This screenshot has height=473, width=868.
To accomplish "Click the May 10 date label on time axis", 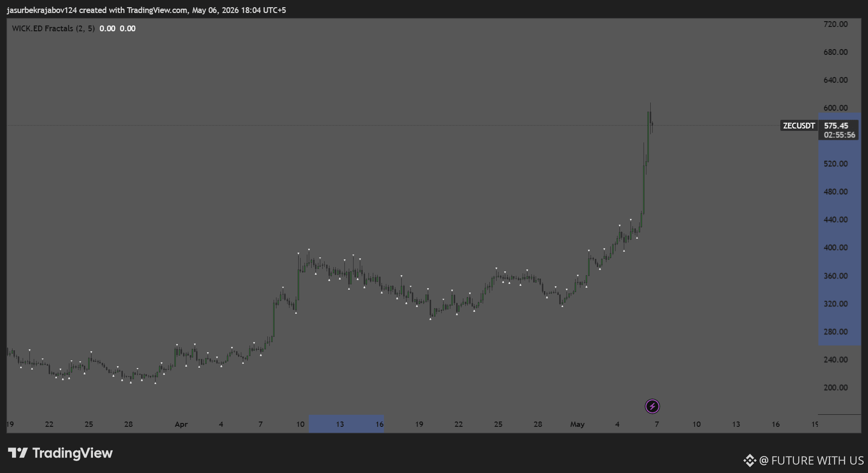I will click(x=697, y=424).
